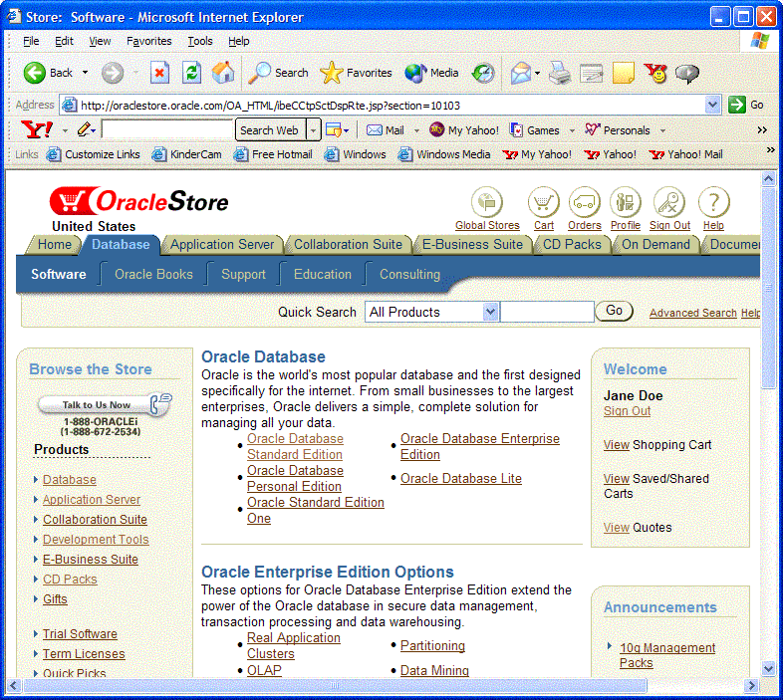Show more Yahoo toolbar items via chevron
This screenshot has width=783, height=700.
[762, 129]
